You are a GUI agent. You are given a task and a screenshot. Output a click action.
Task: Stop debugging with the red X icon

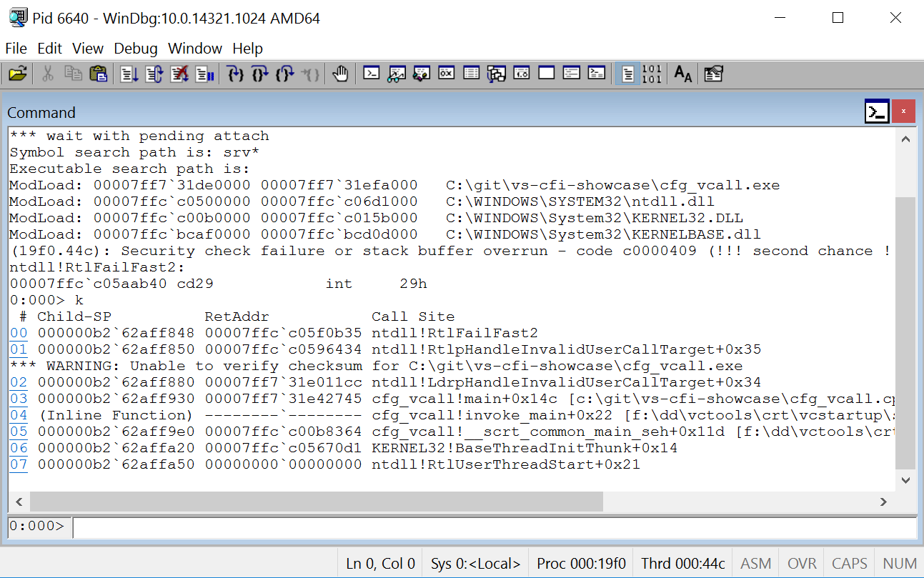tap(179, 74)
